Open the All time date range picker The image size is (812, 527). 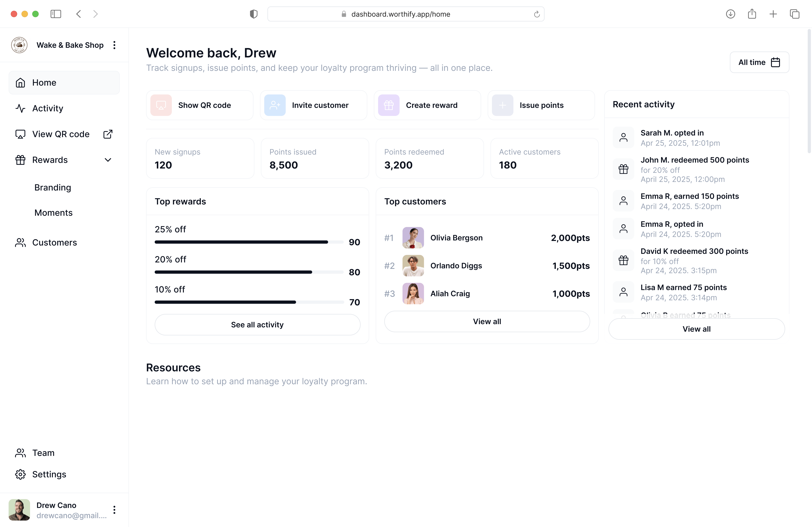759,62
